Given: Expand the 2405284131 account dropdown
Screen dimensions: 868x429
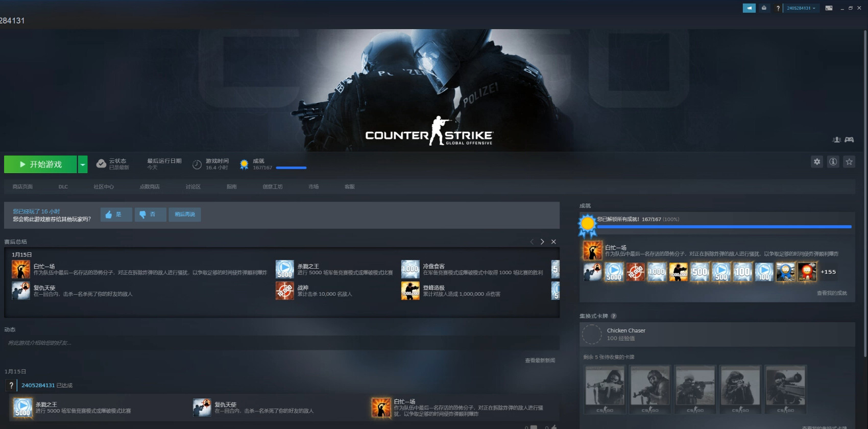Looking at the screenshot, I should click(801, 8).
